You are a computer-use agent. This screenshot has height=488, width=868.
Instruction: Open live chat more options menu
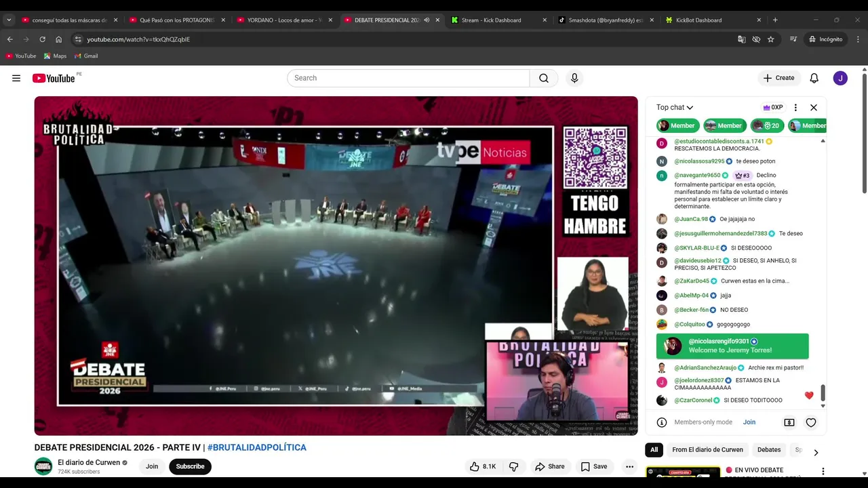click(795, 107)
